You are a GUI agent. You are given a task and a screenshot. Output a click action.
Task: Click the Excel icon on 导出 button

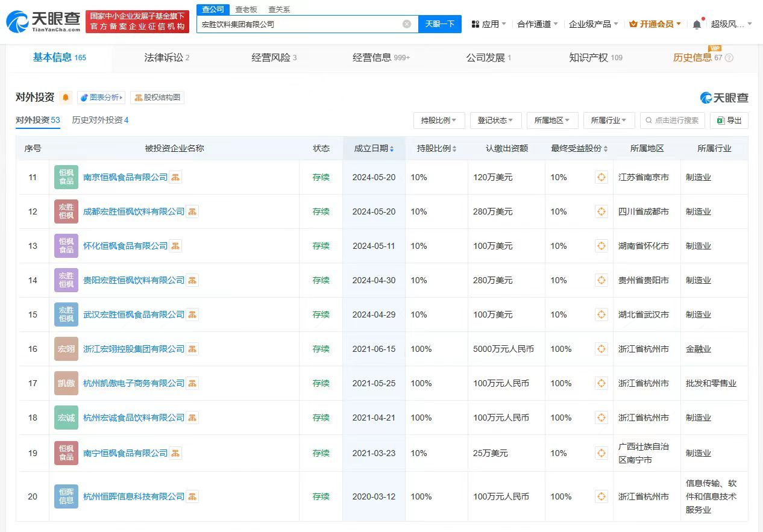(x=720, y=120)
